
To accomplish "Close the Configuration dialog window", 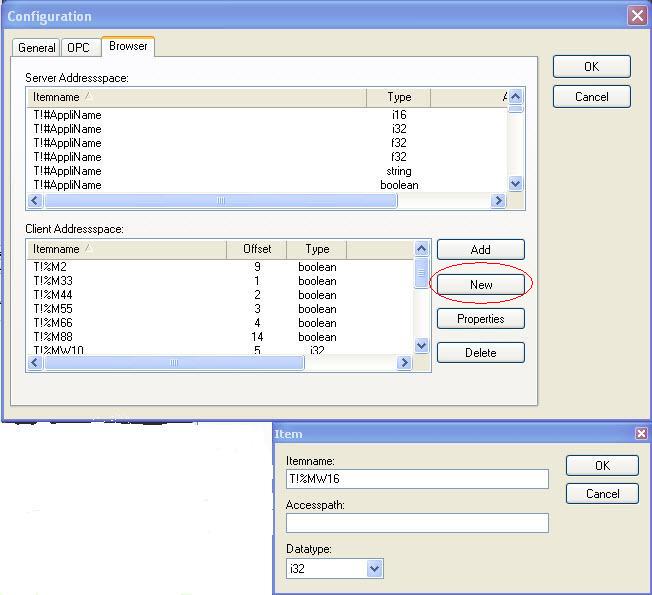I will 637,16.
